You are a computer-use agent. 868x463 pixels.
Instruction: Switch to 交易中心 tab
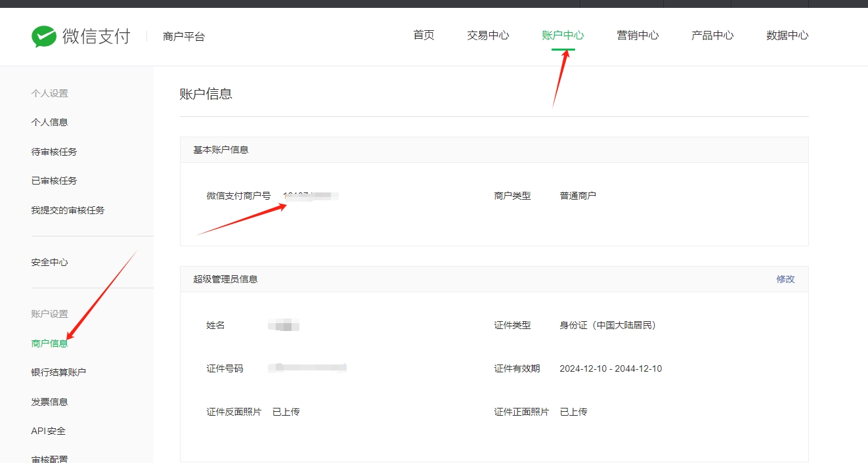pos(488,35)
